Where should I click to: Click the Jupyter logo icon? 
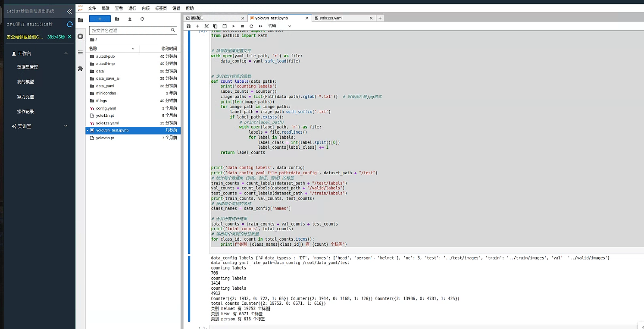(x=80, y=8)
